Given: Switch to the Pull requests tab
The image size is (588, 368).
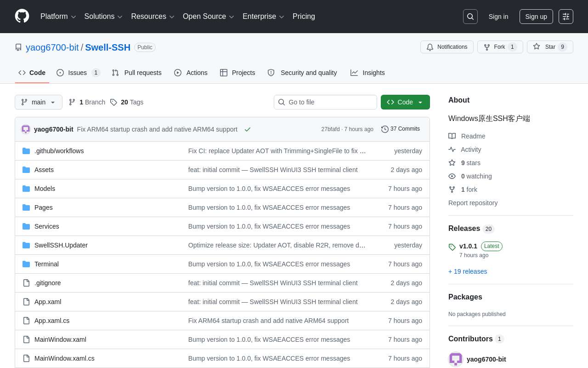Looking at the screenshot, I should click(x=136, y=73).
